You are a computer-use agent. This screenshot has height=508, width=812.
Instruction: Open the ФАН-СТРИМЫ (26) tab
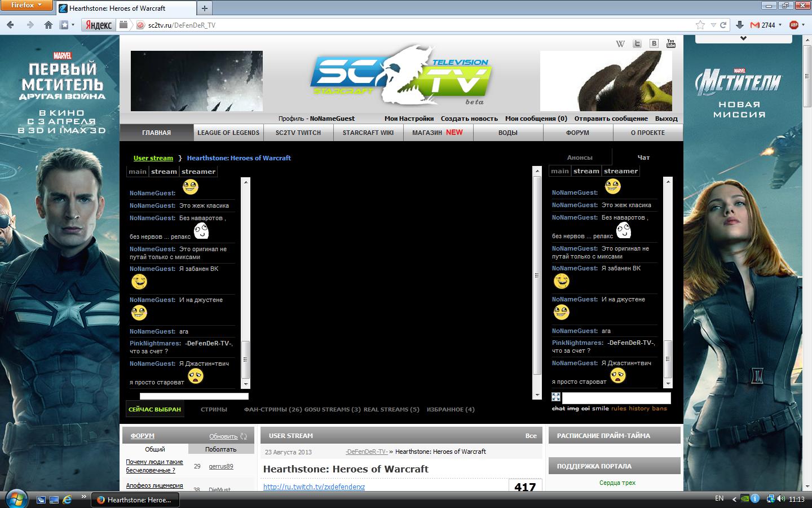tap(273, 409)
